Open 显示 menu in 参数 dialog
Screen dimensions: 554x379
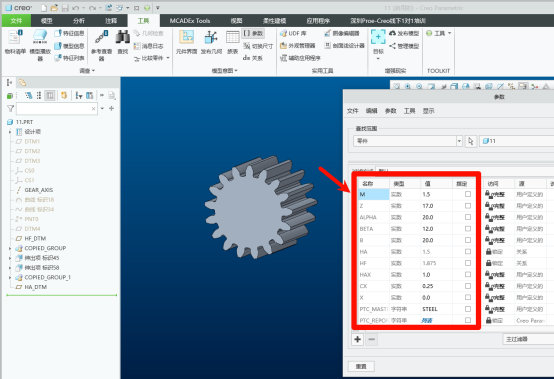tap(428, 111)
